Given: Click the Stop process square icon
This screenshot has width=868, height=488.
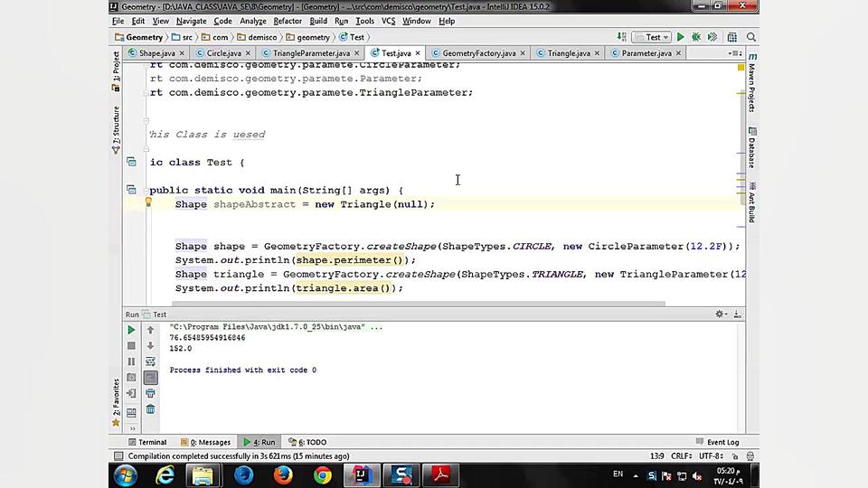Looking at the screenshot, I should pyautogui.click(x=131, y=346).
